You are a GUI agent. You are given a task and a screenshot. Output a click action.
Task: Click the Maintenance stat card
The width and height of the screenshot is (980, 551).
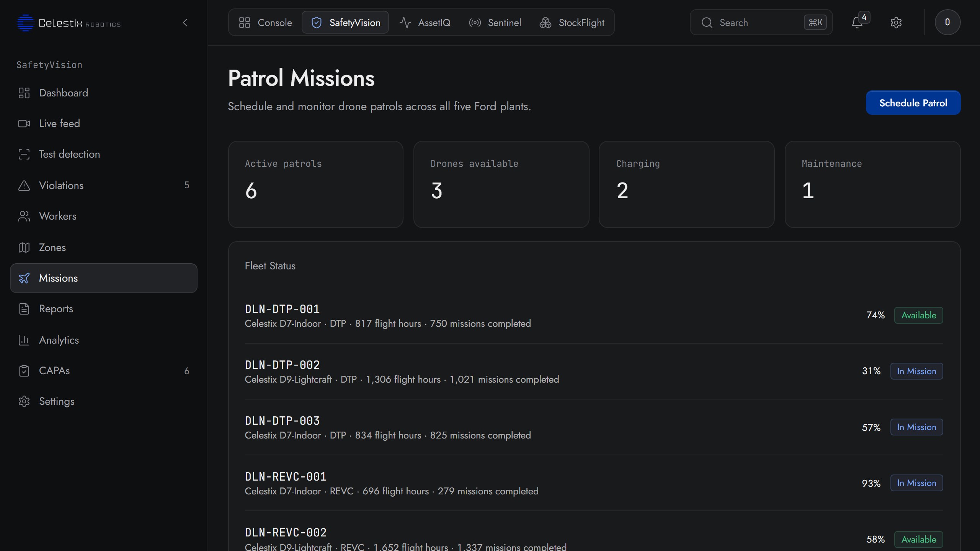coord(872,184)
